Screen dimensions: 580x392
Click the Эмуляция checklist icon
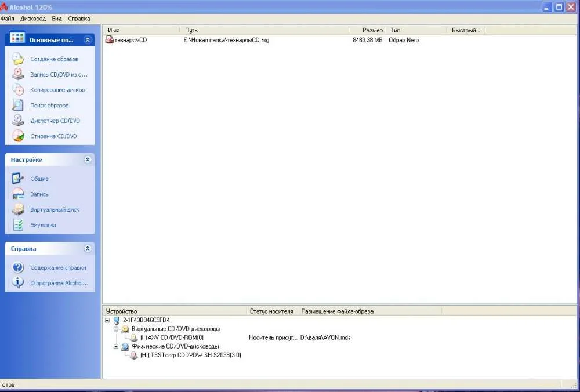18,225
